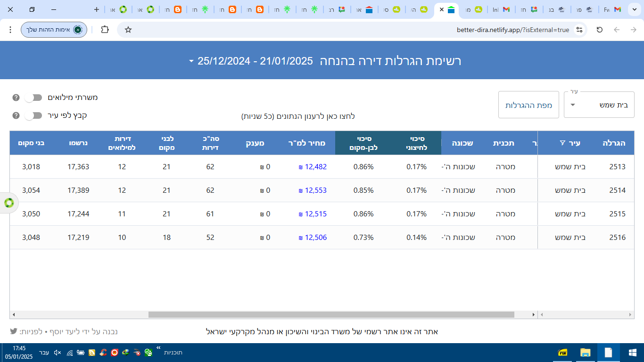Open the עיר city dropdown showing בית שמש

(x=599, y=105)
